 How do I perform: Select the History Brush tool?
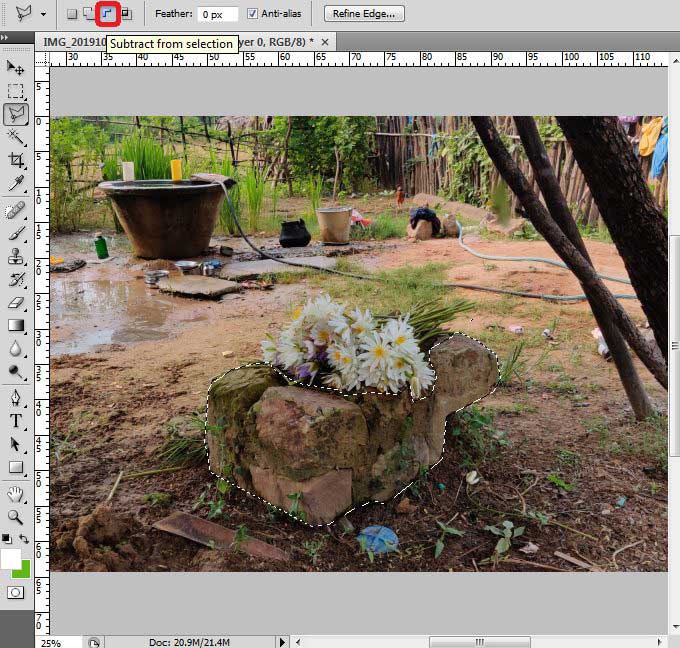point(16,280)
